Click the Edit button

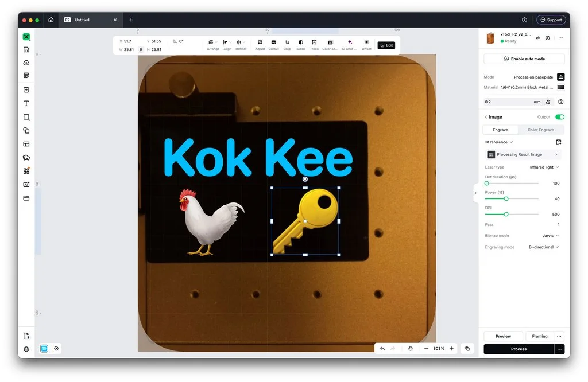tap(386, 45)
